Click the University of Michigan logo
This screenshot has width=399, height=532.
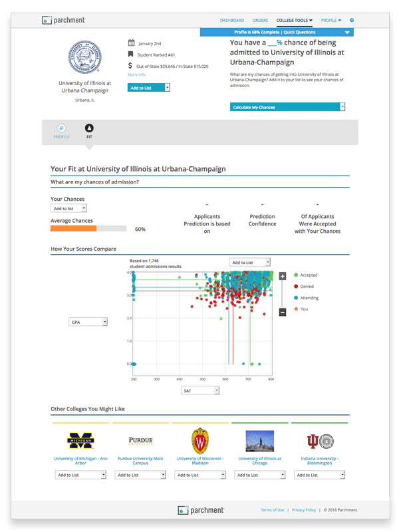pos(80,440)
